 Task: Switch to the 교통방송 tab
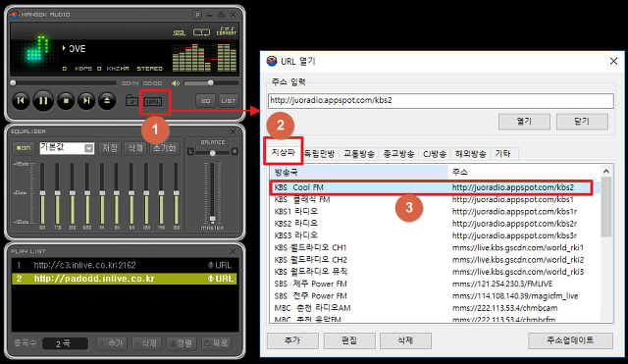(x=359, y=154)
